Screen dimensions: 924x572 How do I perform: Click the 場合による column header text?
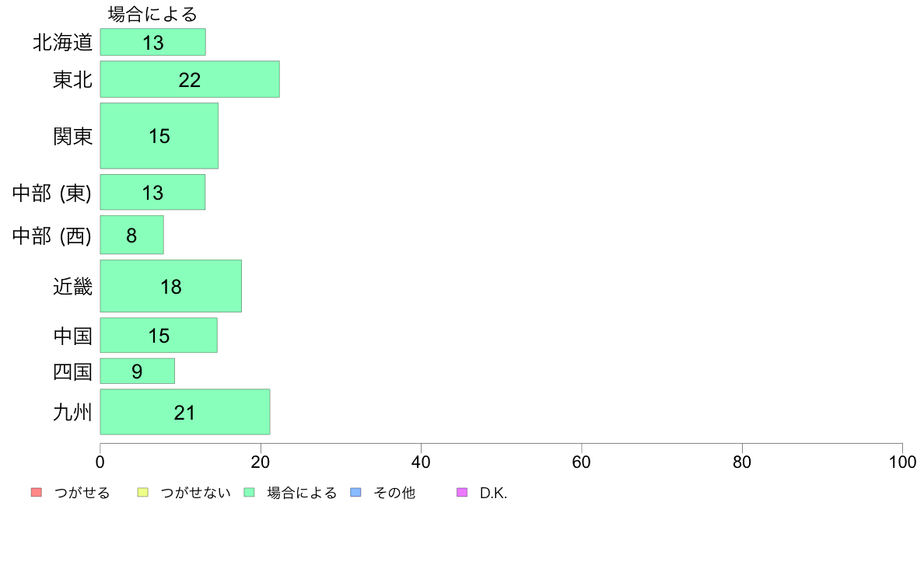point(152,14)
